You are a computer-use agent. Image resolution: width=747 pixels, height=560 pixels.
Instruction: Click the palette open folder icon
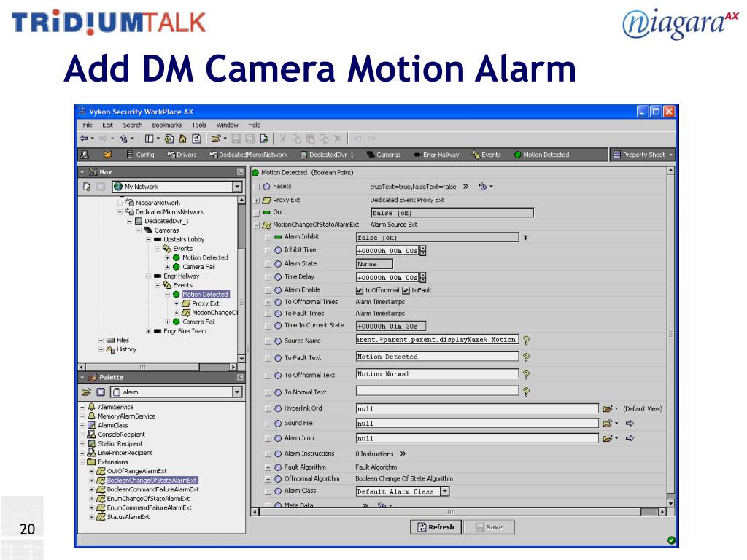86,392
